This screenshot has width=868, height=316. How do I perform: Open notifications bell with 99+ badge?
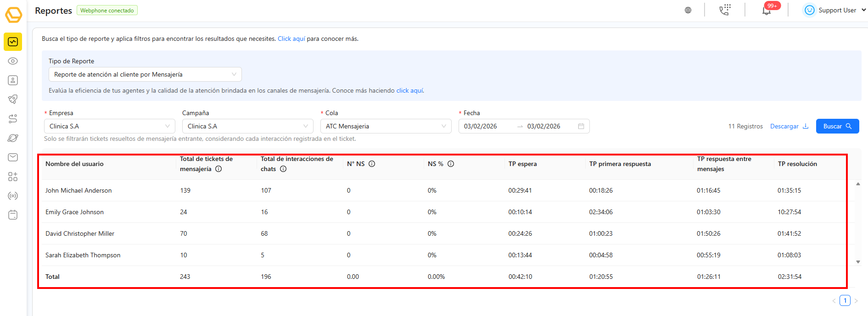tap(767, 11)
